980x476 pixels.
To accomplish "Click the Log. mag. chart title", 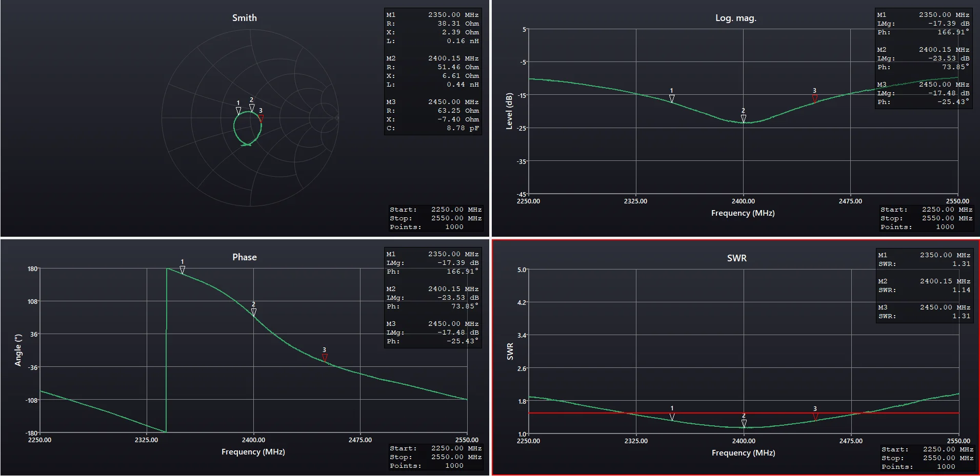I will coord(736,18).
